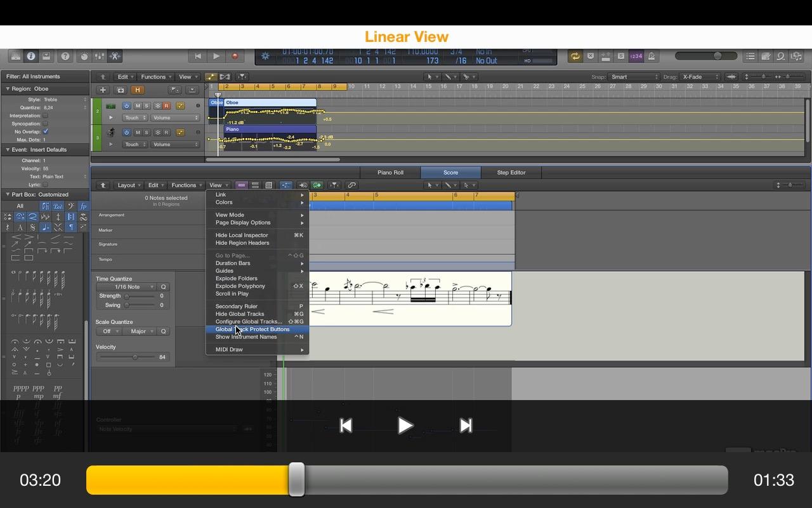Collapse the Region: Oboe disclosure triangle
Viewport: 812px width, 508px height.
(7, 89)
